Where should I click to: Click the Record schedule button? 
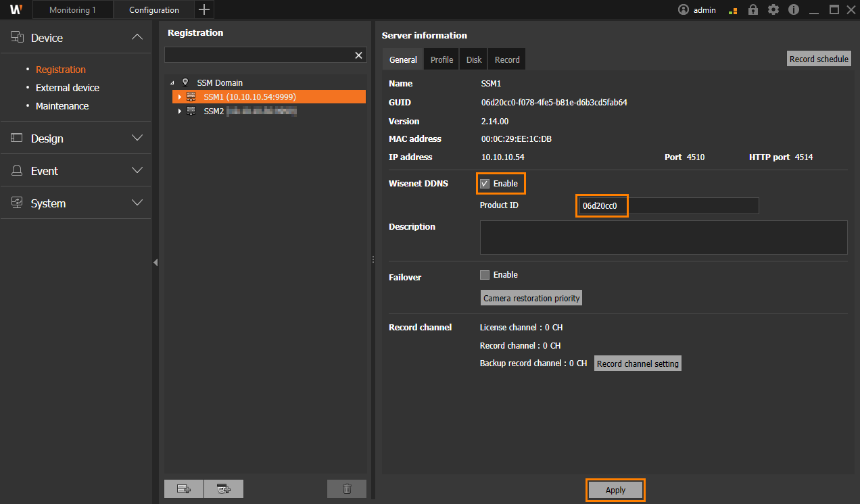click(819, 59)
